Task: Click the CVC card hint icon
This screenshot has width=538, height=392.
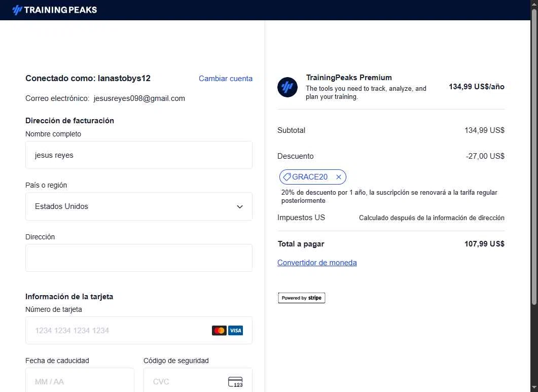Action: tap(235, 382)
